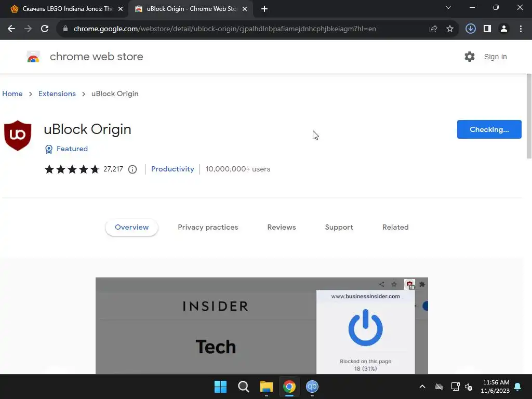Viewport: 532px width, 399px height.
Task: Open Windows taskbar search
Action: [x=244, y=387]
